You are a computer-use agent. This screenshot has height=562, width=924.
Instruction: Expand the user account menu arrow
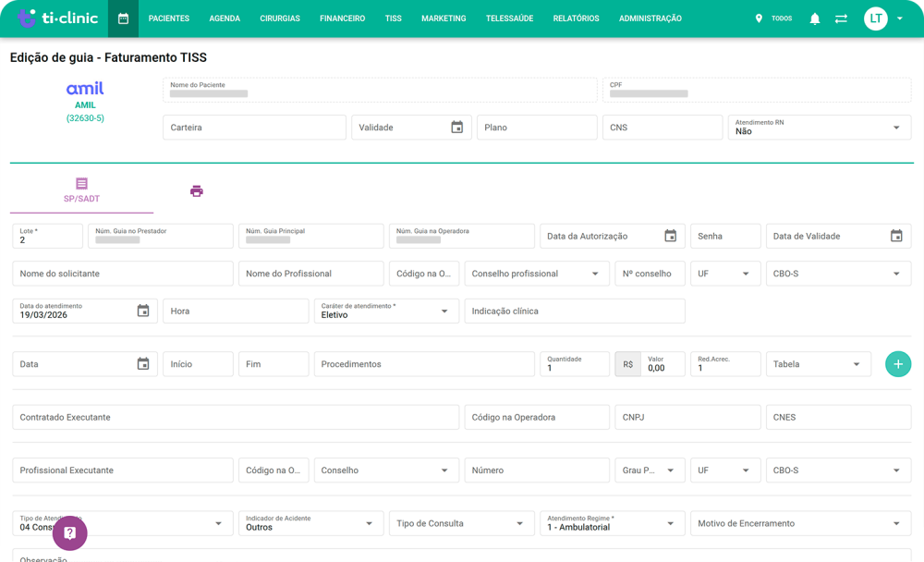pos(900,18)
